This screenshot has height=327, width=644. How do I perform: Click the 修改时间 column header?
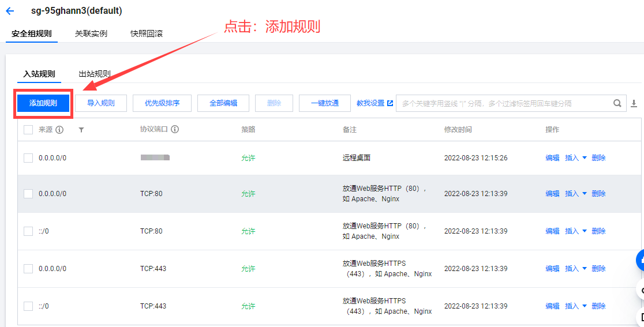pyautogui.click(x=458, y=130)
